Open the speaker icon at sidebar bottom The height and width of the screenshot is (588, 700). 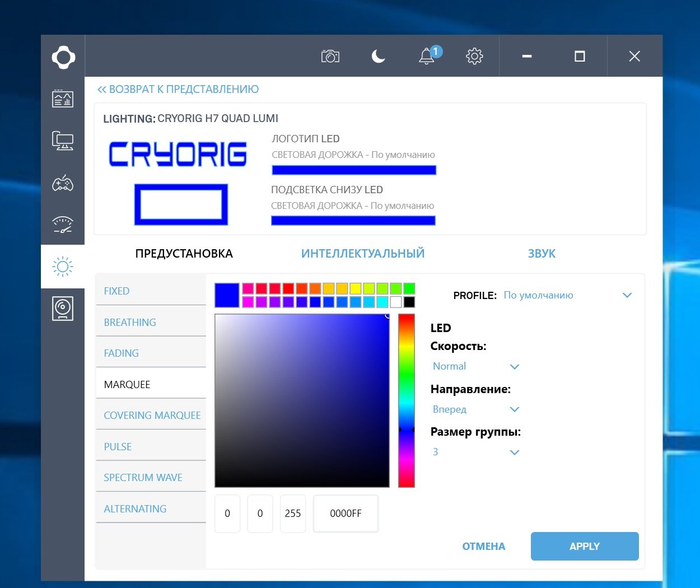pyautogui.click(x=63, y=309)
